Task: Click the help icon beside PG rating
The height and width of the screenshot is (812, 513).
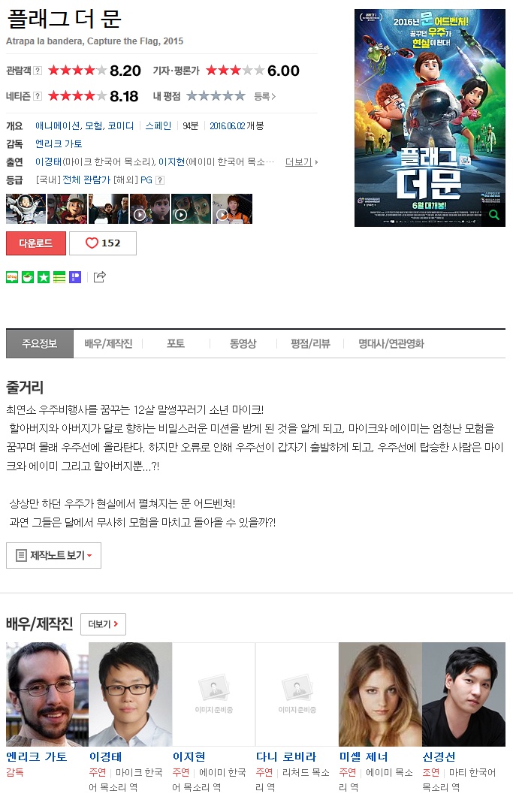Action: [x=160, y=180]
